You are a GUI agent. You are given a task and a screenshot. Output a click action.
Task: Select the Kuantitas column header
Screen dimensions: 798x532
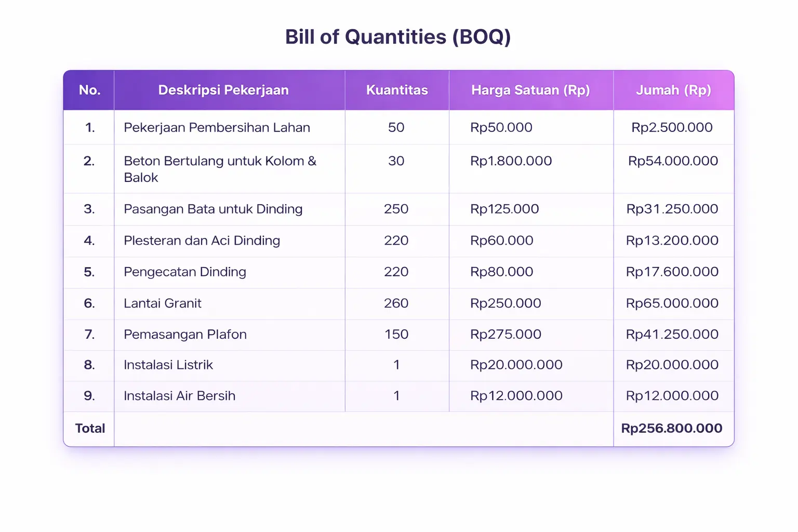pyautogui.click(x=397, y=90)
